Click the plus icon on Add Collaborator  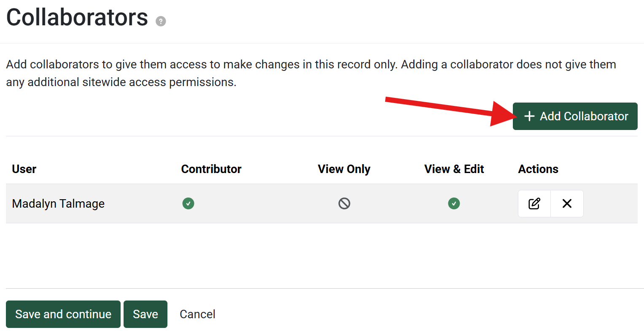click(529, 116)
